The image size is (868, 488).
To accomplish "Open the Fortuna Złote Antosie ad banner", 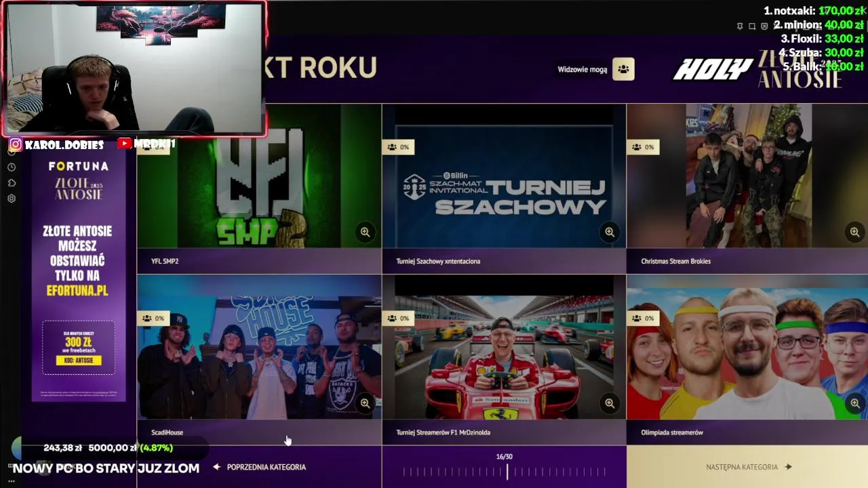I will (x=79, y=278).
